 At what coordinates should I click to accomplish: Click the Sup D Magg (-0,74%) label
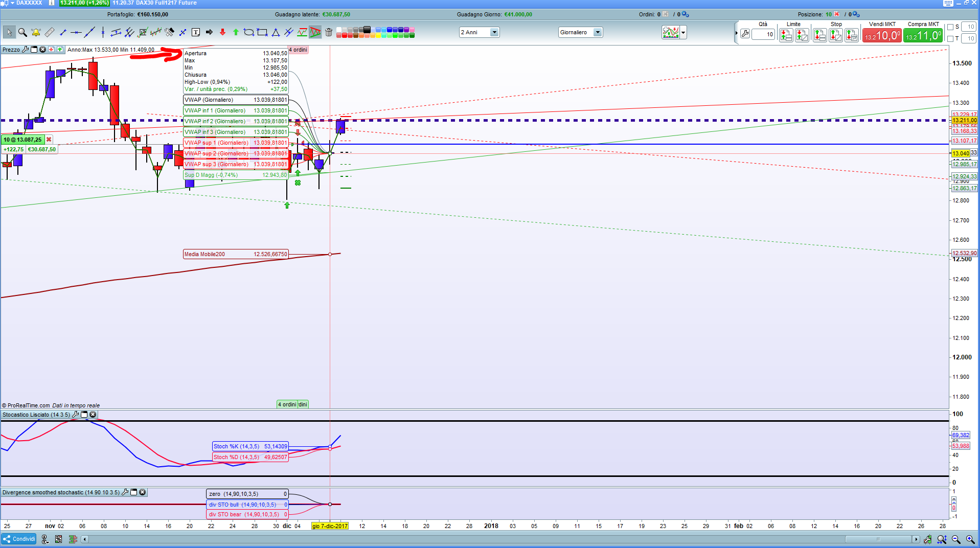pyautogui.click(x=236, y=175)
